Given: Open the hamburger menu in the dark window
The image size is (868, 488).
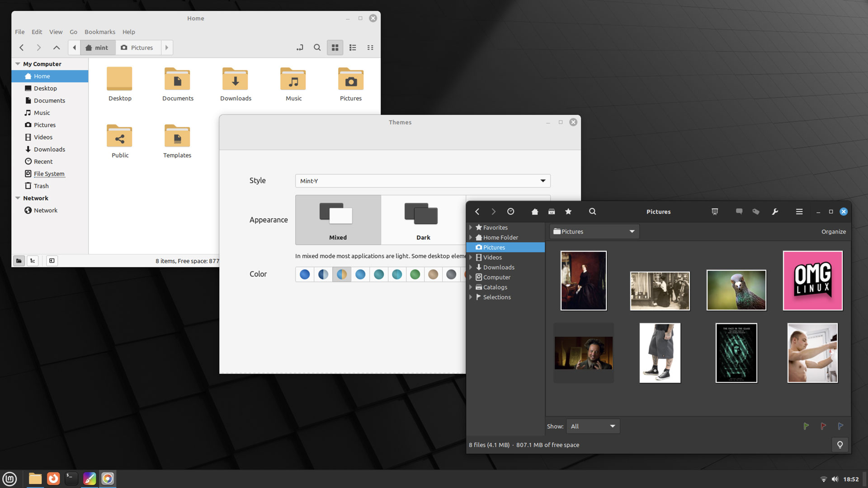Looking at the screenshot, I should point(799,211).
